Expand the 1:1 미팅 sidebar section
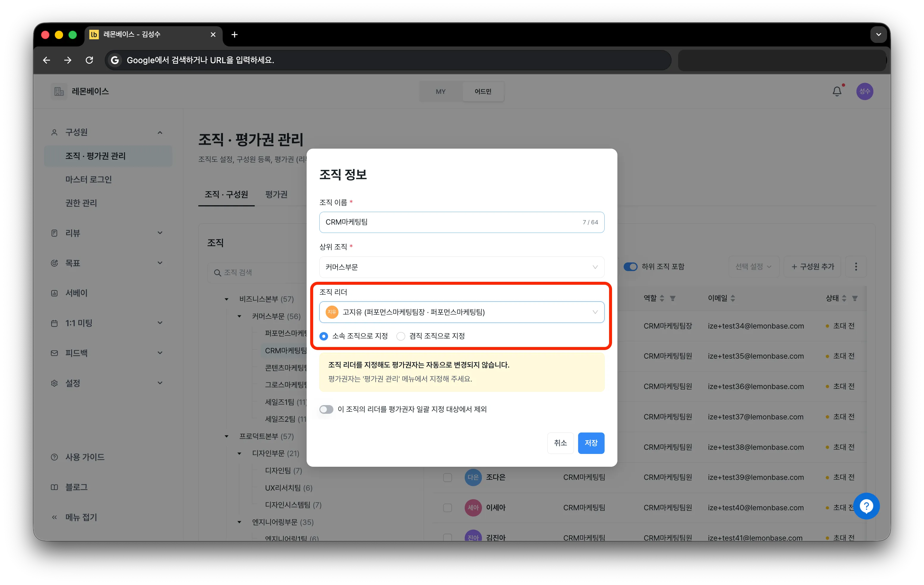The image size is (924, 585). (x=160, y=323)
